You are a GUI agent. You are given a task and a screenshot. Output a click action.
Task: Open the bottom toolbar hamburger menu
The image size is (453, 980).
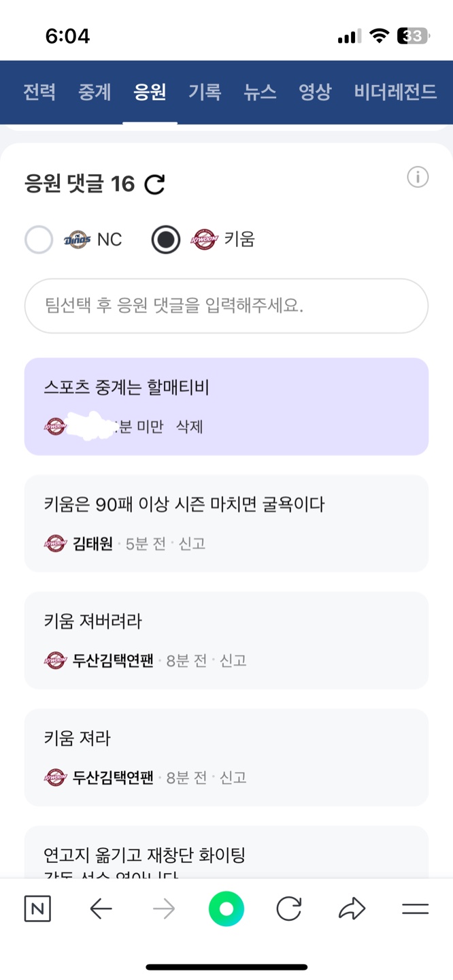pos(415,909)
